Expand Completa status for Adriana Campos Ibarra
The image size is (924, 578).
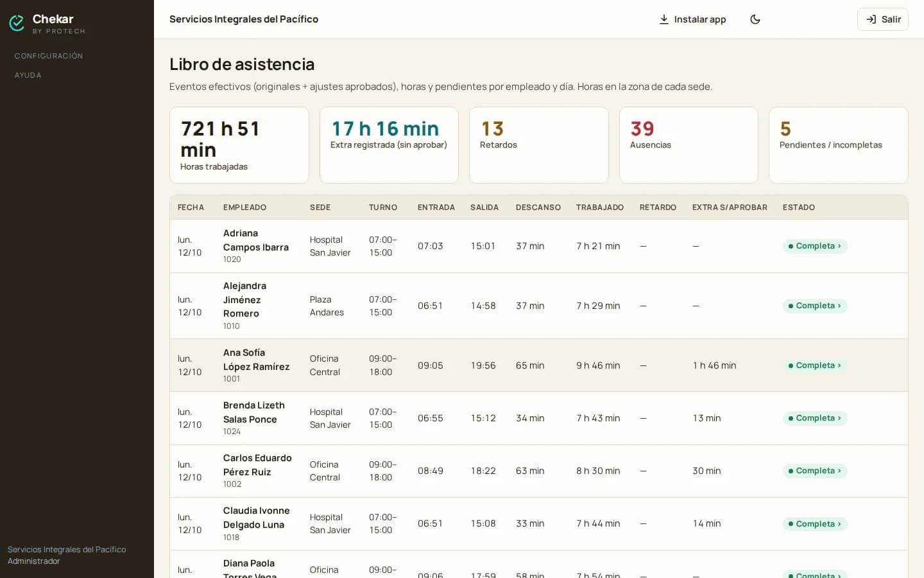tap(815, 246)
